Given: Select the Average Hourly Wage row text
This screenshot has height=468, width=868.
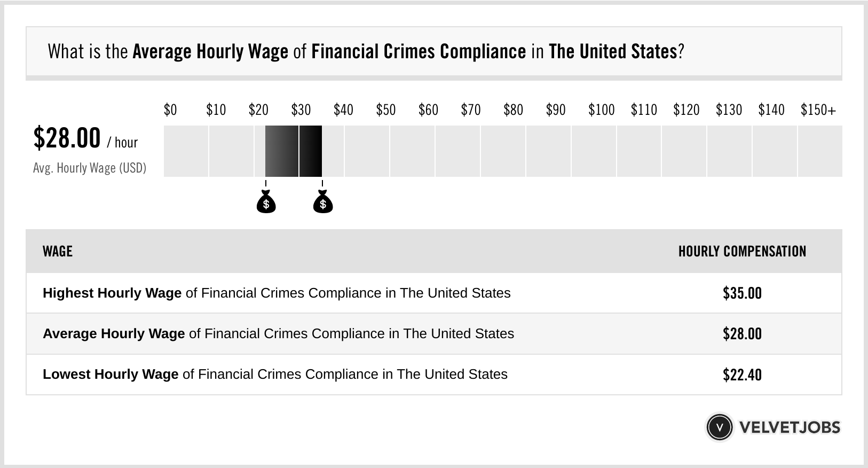Looking at the screenshot, I should [x=278, y=334].
